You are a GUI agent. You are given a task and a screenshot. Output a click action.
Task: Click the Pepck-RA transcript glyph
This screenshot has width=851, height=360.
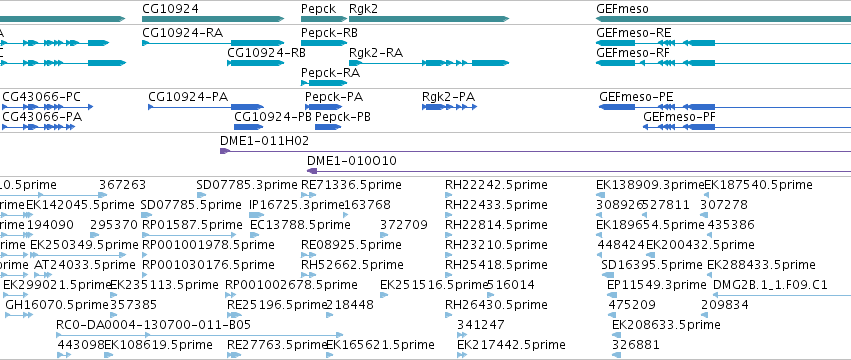click(x=324, y=83)
